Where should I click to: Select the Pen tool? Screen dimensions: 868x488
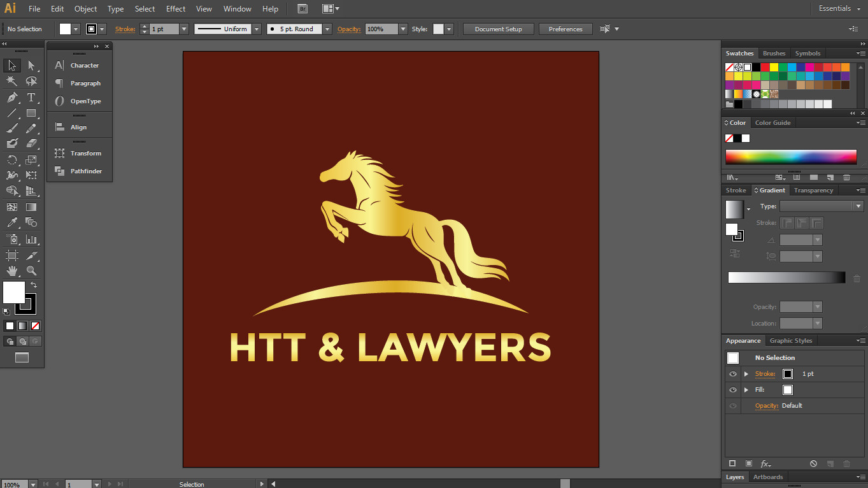click(11, 97)
